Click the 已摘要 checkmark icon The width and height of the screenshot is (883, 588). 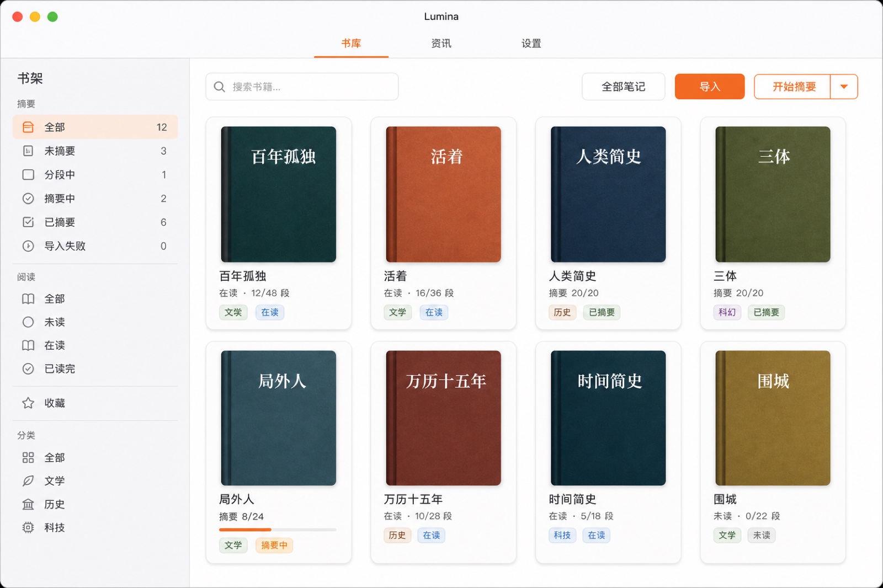[x=28, y=222]
